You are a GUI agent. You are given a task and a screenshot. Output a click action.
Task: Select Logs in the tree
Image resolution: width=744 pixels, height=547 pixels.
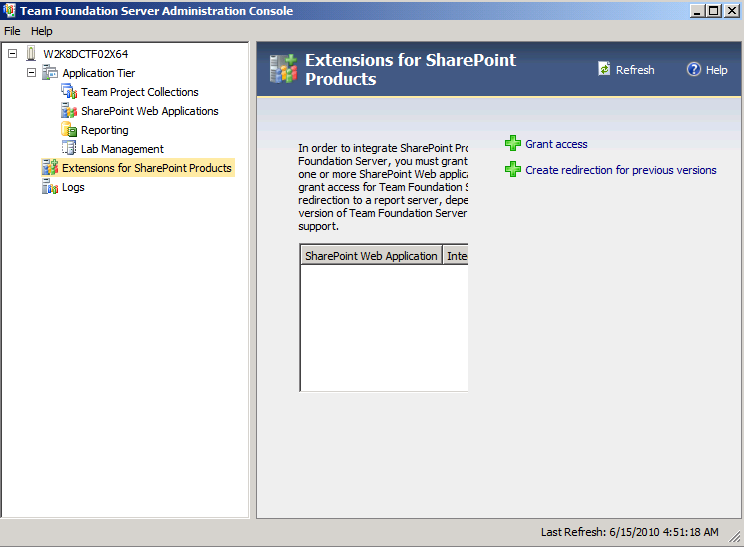(73, 187)
